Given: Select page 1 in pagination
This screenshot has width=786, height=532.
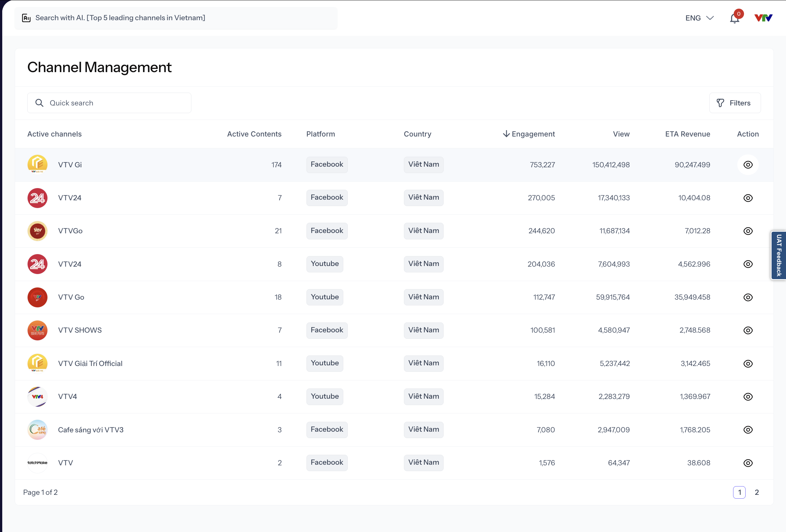Looking at the screenshot, I should pyautogui.click(x=739, y=492).
